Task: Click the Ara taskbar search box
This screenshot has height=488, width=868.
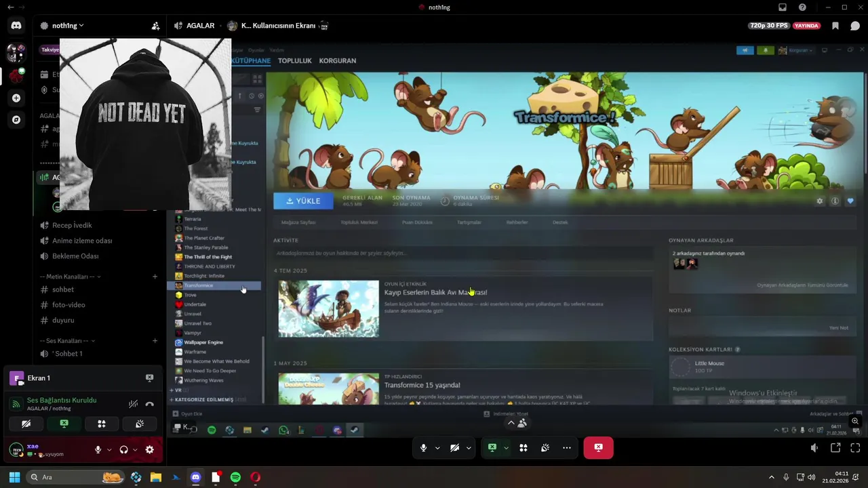Action: [76, 477]
